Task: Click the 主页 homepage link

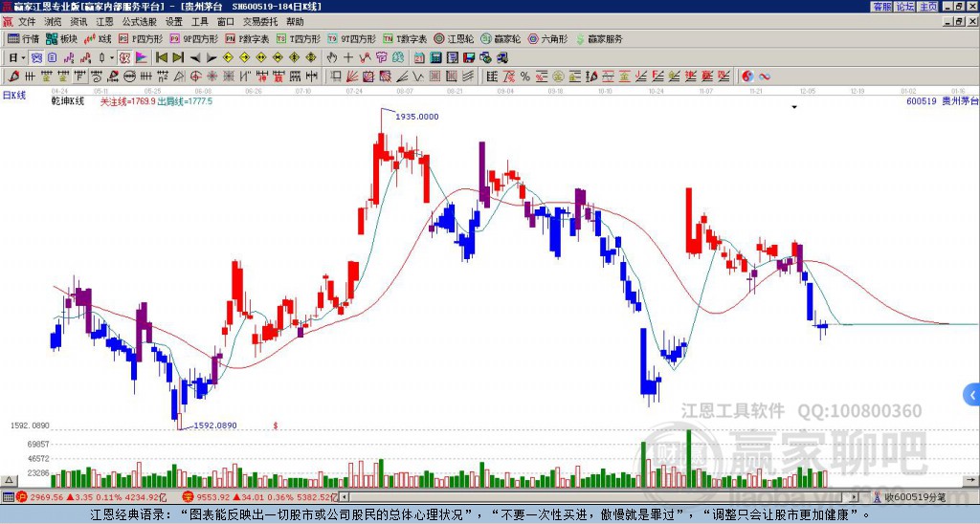Action: point(928,7)
